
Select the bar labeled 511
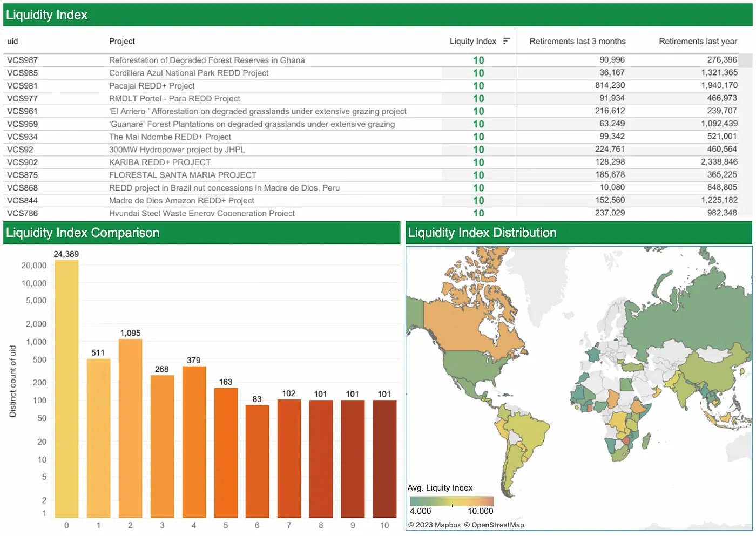pyautogui.click(x=98, y=438)
